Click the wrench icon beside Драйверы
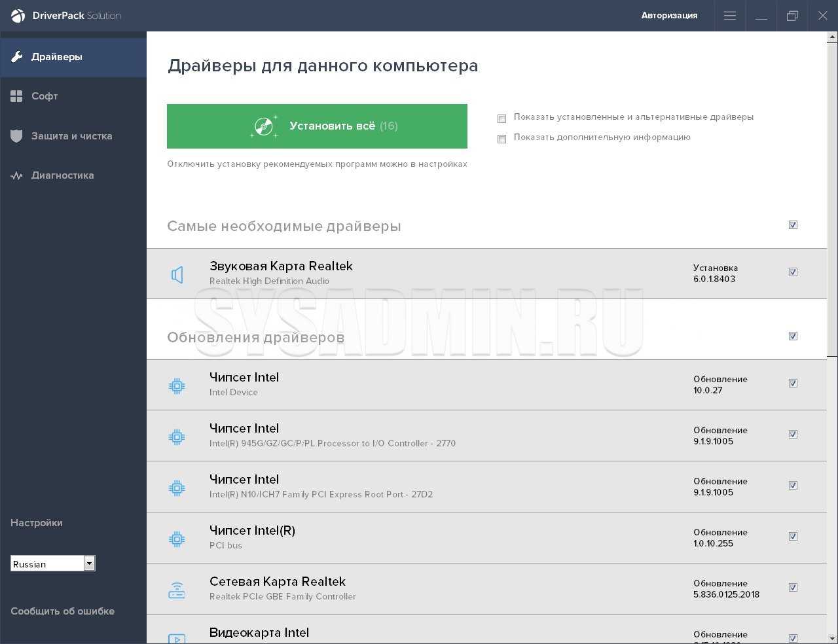Viewport: 838px width, 644px height. click(x=17, y=57)
